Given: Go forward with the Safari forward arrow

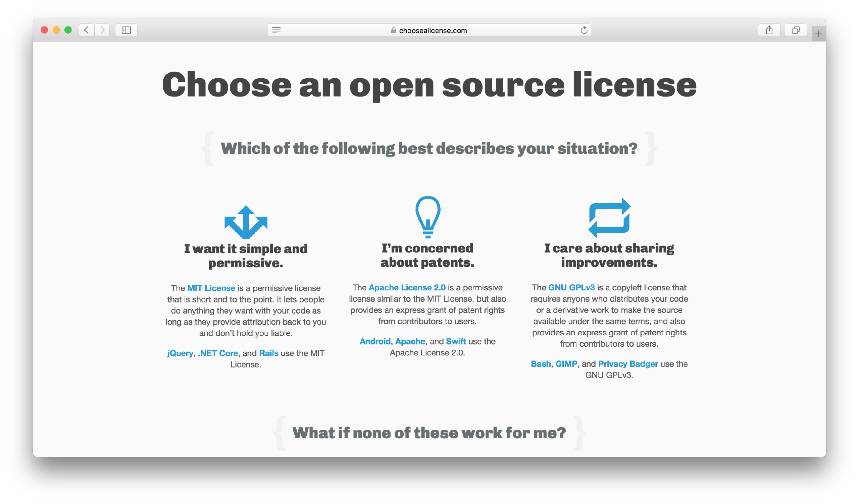Looking at the screenshot, I should [x=102, y=30].
